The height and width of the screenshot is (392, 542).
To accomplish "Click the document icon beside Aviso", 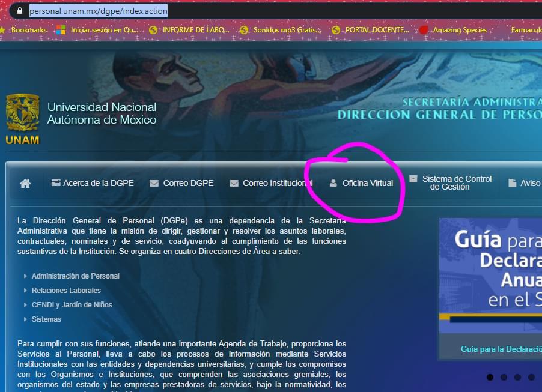I will [513, 183].
